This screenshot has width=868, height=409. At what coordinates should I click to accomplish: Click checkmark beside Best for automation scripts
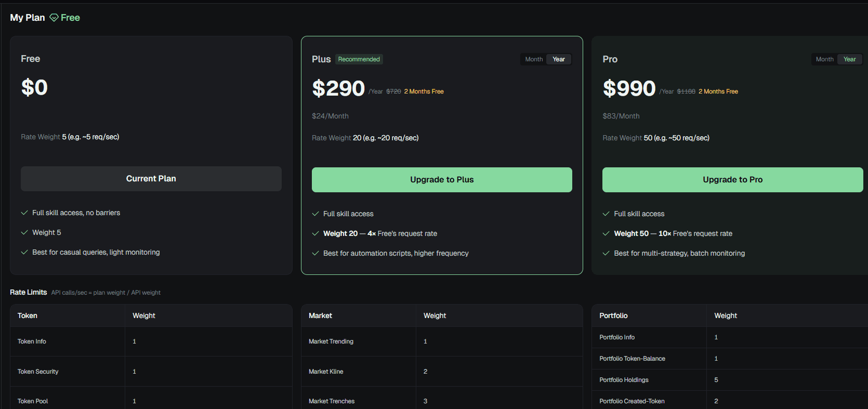click(315, 253)
